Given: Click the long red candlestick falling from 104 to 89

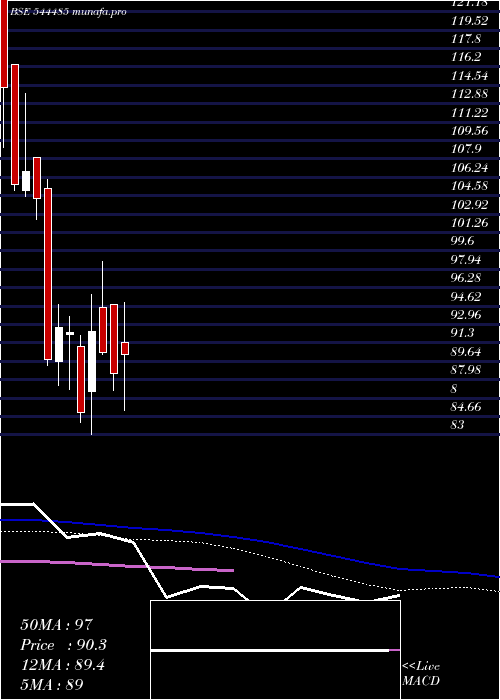Looking at the screenshot, I should click(48, 274).
